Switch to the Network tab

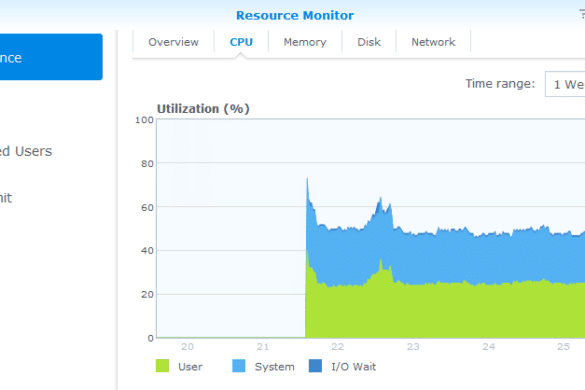[x=433, y=42]
